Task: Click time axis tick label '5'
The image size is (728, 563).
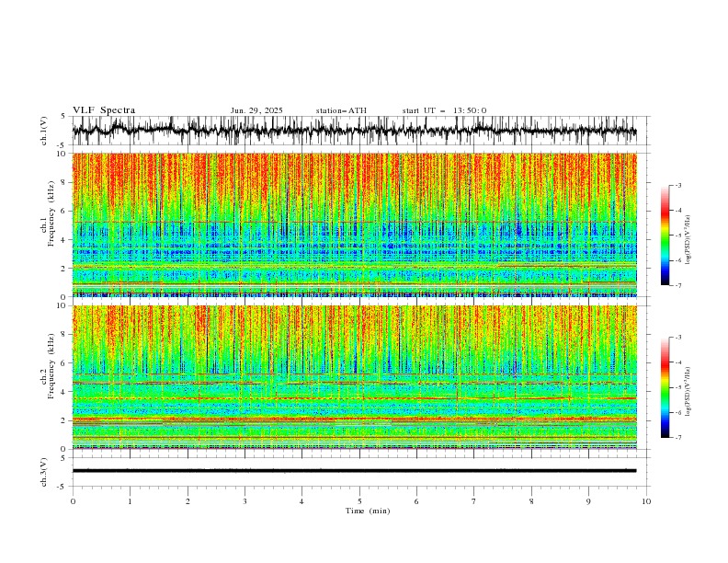Action: [359, 501]
